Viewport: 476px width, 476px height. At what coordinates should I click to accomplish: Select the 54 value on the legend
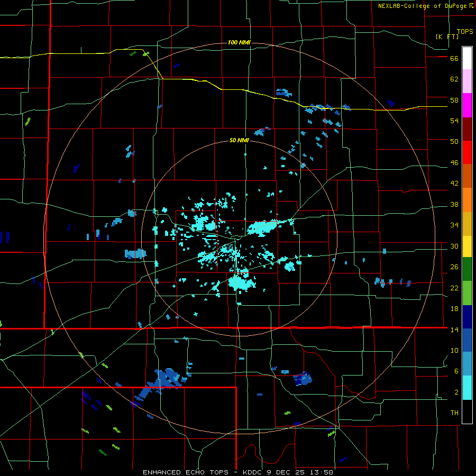pos(454,121)
